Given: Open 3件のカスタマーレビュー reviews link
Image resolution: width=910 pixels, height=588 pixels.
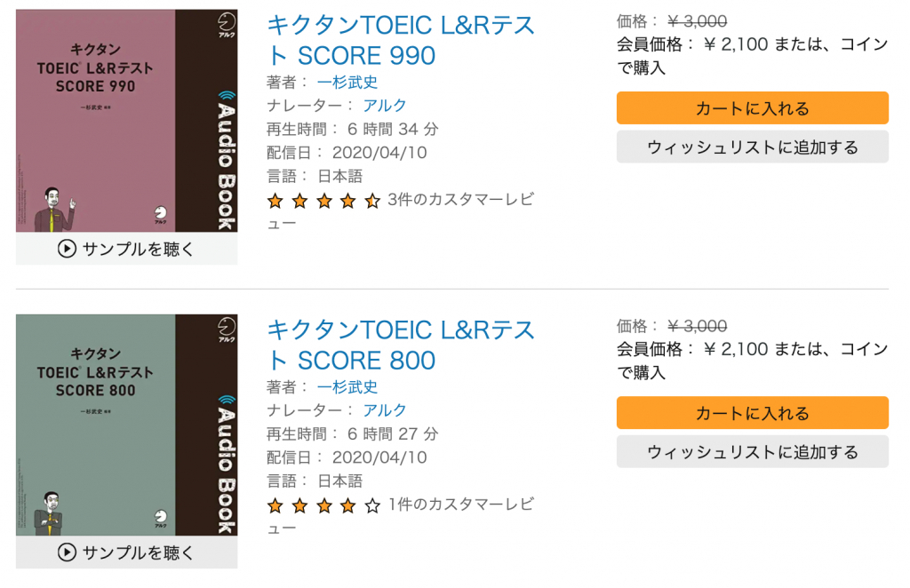Looking at the screenshot, I should click(x=460, y=200).
